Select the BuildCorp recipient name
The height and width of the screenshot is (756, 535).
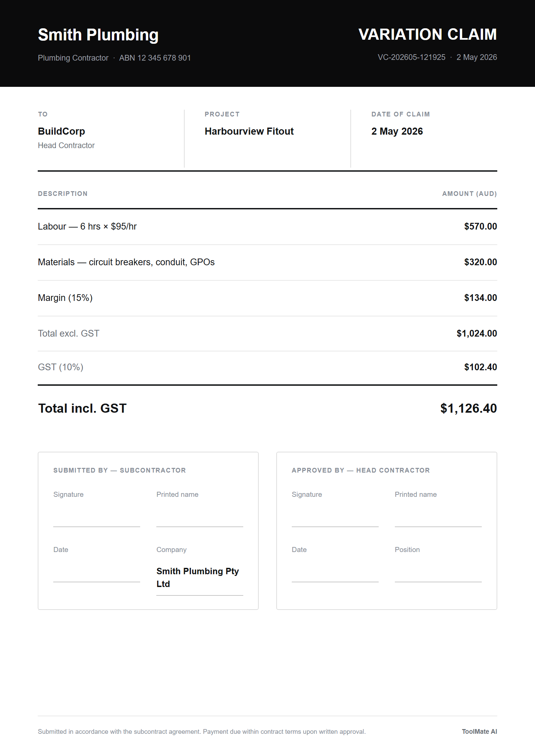[61, 131]
